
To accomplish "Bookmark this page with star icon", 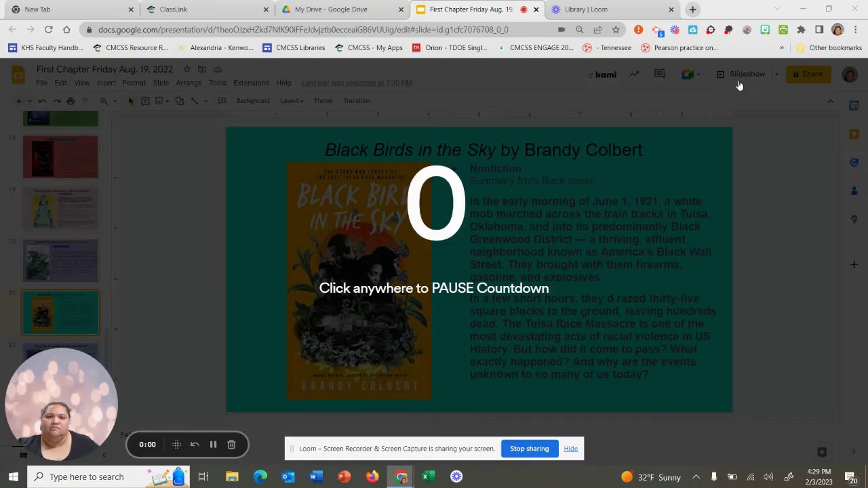I will point(616,30).
